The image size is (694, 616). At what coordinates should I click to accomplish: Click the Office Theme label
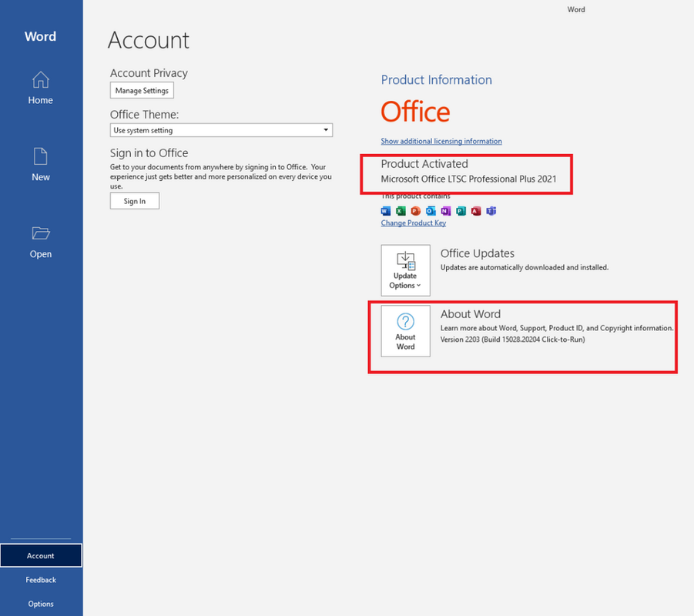(x=144, y=115)
